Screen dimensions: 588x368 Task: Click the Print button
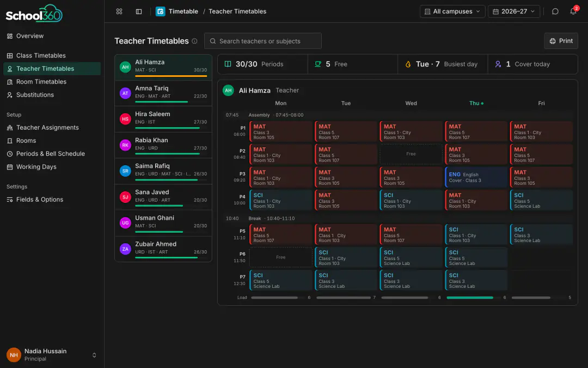[561, 41]
